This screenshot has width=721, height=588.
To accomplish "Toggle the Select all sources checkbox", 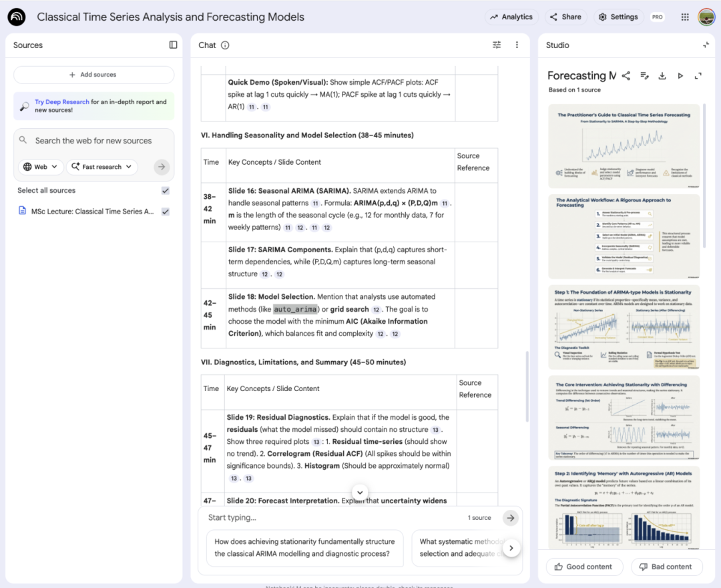I will pyautogui.click(x=166, y=190).
